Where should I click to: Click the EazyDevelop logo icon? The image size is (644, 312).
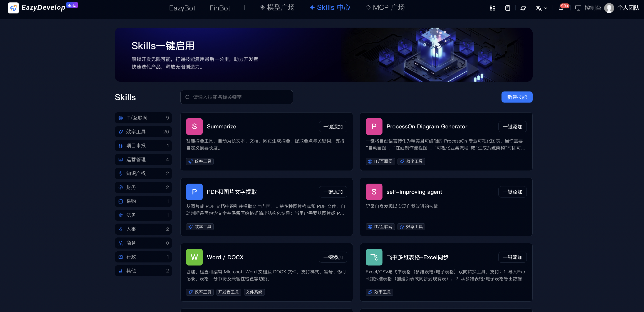13,8
